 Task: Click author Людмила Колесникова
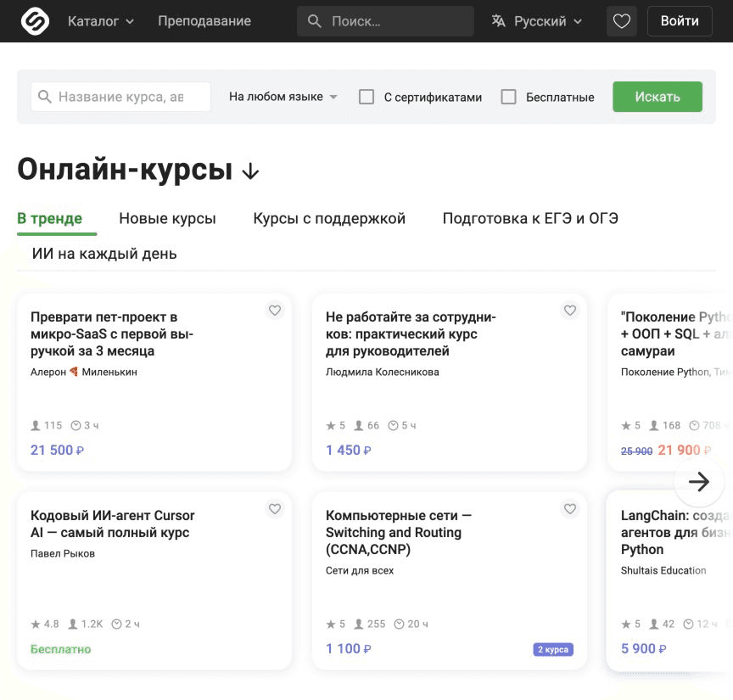(383, 372)
